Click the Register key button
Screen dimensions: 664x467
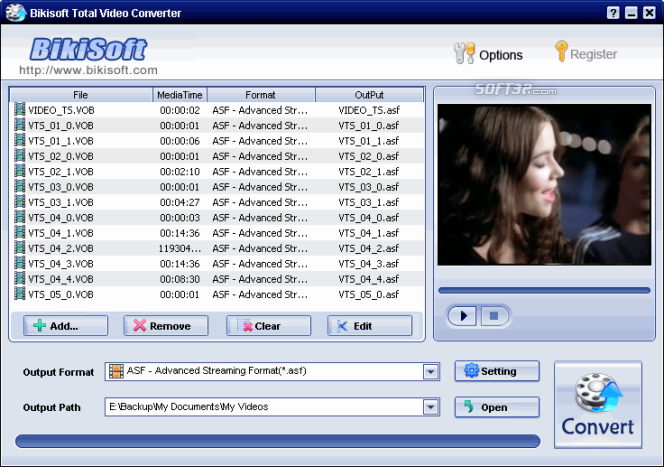coord(586,53)
